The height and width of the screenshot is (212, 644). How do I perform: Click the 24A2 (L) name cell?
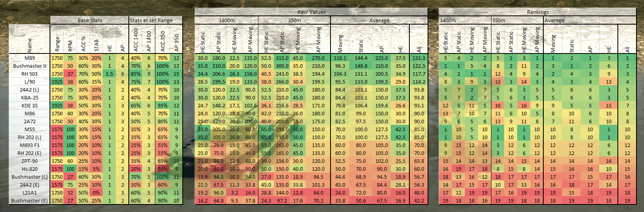click(x=30, y=90)
